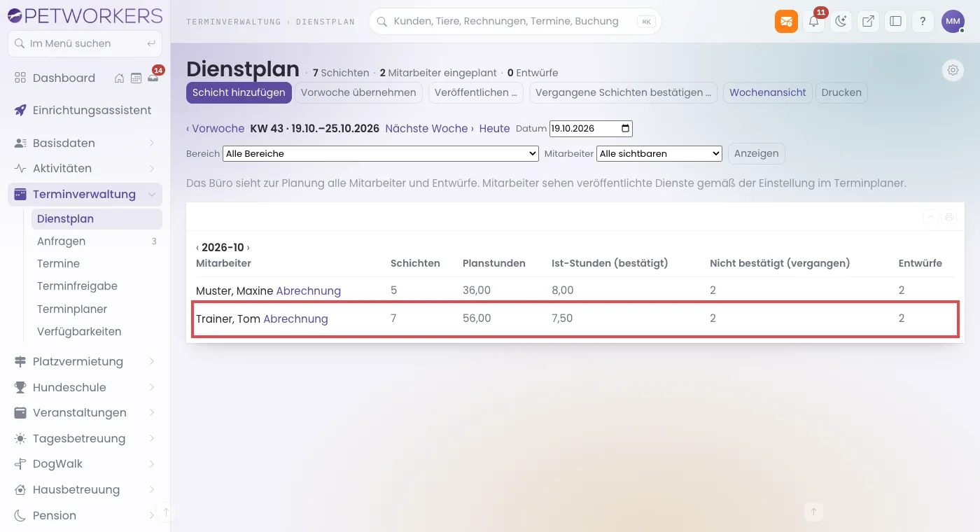Open the Einrichtungsassistent menu item

[x=85, y=110]
